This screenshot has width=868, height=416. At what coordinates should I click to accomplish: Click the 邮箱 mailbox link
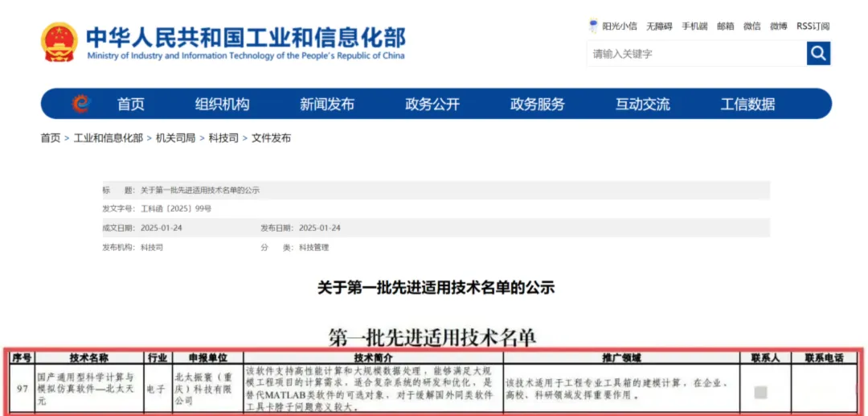(725, 26)
